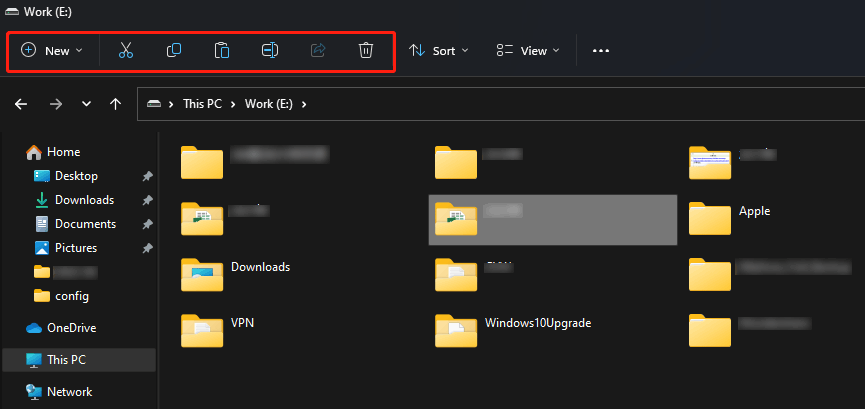
Task: Click the Paste clipboard icon
Action: pyautogui.click(x=222, y=51)
